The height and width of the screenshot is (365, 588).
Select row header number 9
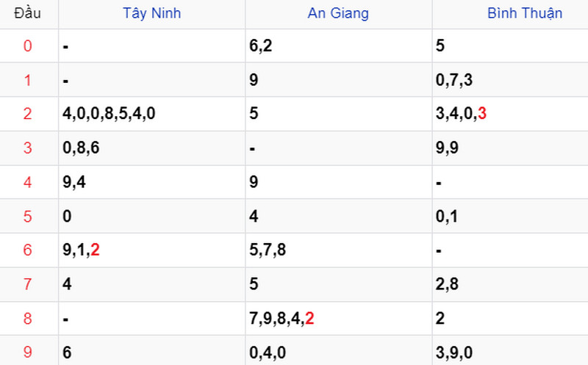pos(28,353)
